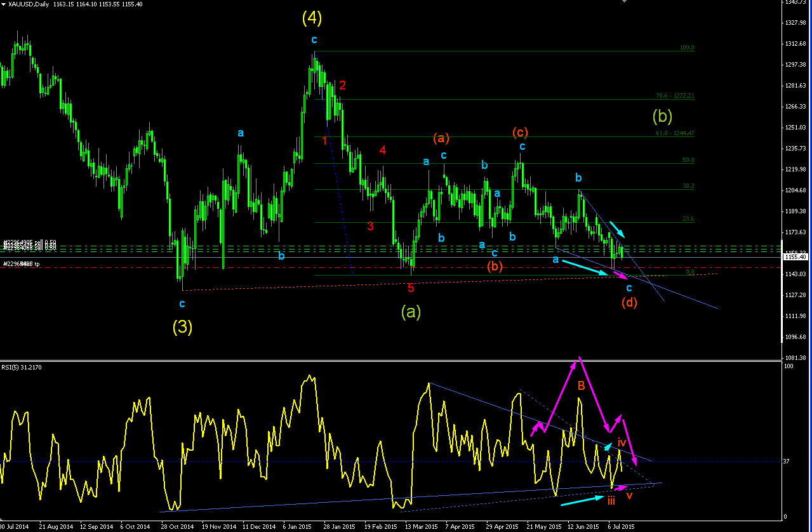This screenshot has height=532, width=812.
Task: Select the orange B label in RSI window
Action: pyautogui.click(x=581, y=385)
